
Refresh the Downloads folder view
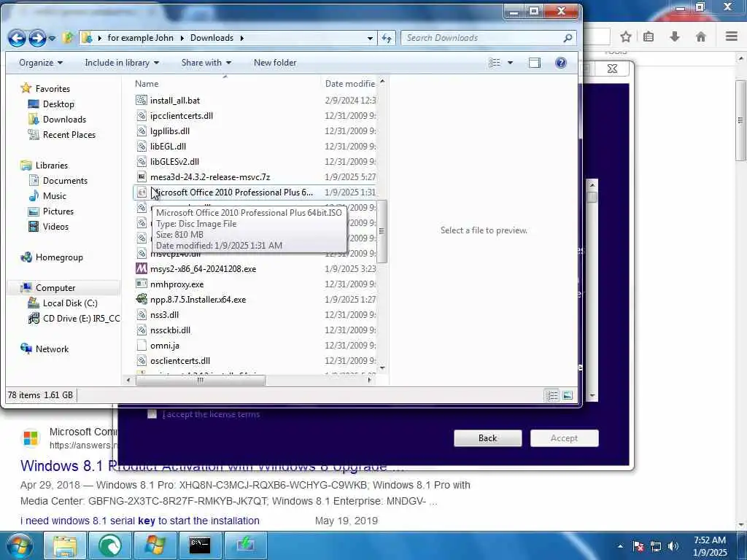[387, 38]
